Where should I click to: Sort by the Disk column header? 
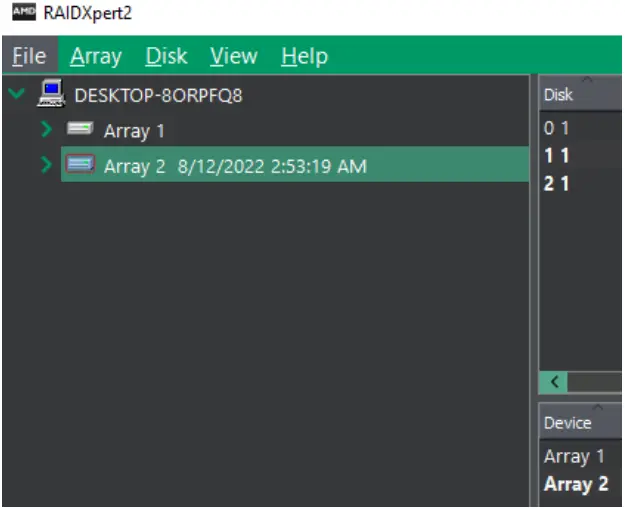tap(580, 95)
